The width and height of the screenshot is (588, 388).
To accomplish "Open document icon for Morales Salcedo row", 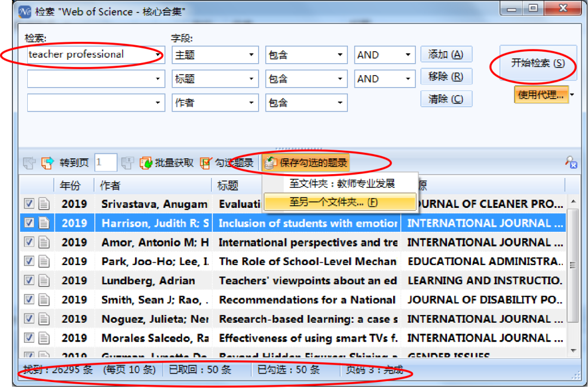I will pyautogui.click(x=44, y=338).
